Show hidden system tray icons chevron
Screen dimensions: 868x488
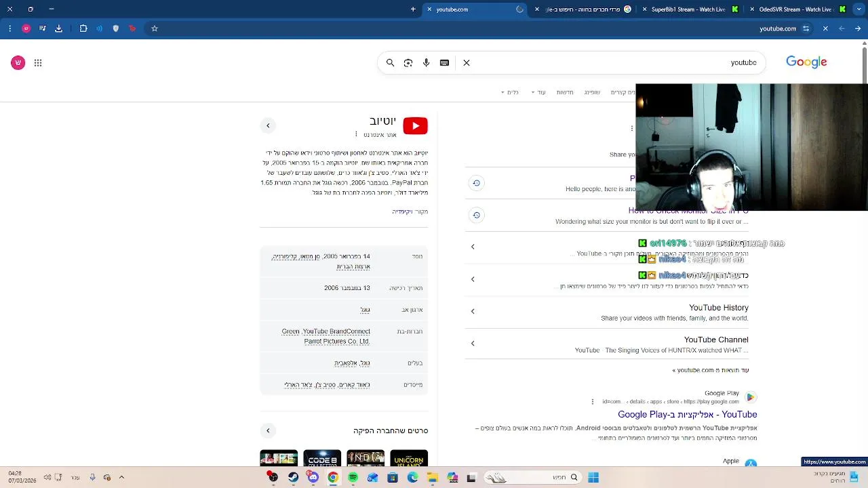click(122, 477)
